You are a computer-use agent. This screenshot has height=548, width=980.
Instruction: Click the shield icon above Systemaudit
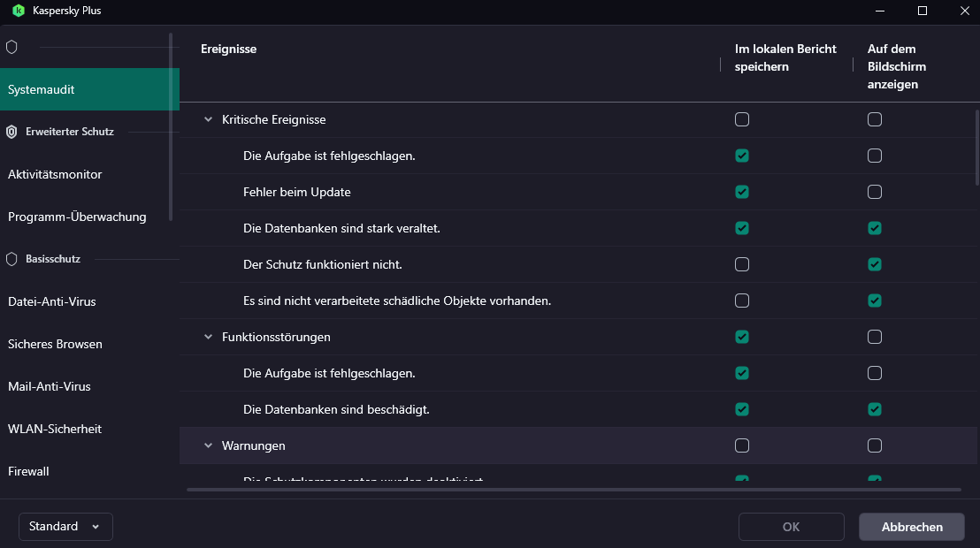coord(11,47)
